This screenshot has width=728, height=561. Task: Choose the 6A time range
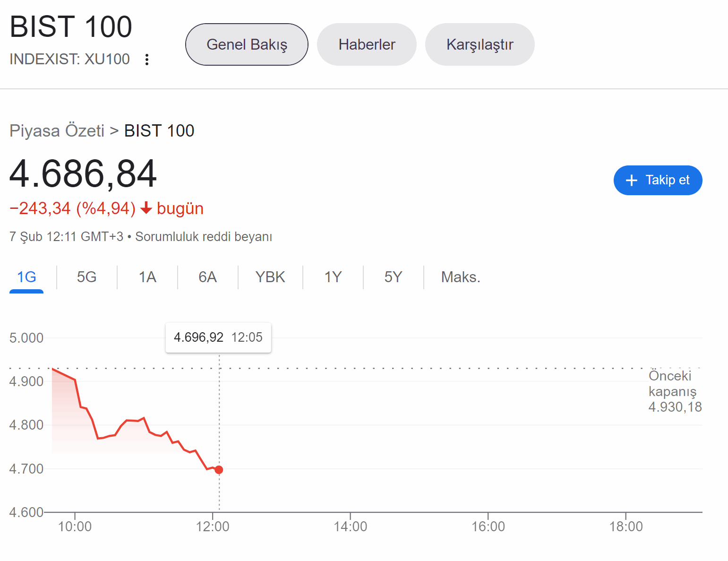207,277
